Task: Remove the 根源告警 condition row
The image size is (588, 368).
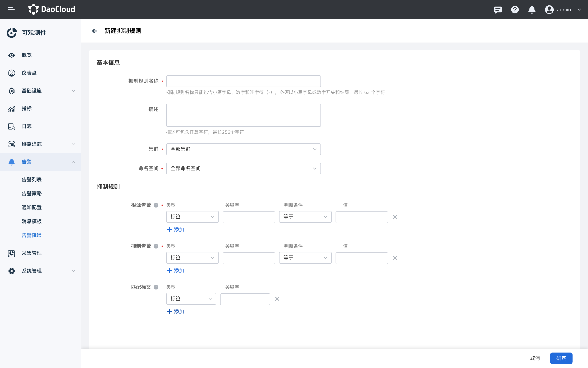Action: coord(395,217)
